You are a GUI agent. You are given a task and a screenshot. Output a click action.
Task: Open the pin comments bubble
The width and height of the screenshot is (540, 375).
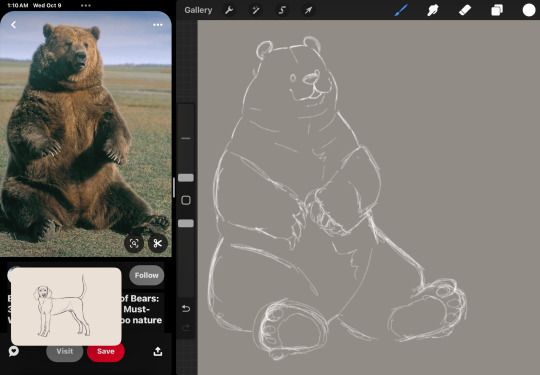pos(13,351)
